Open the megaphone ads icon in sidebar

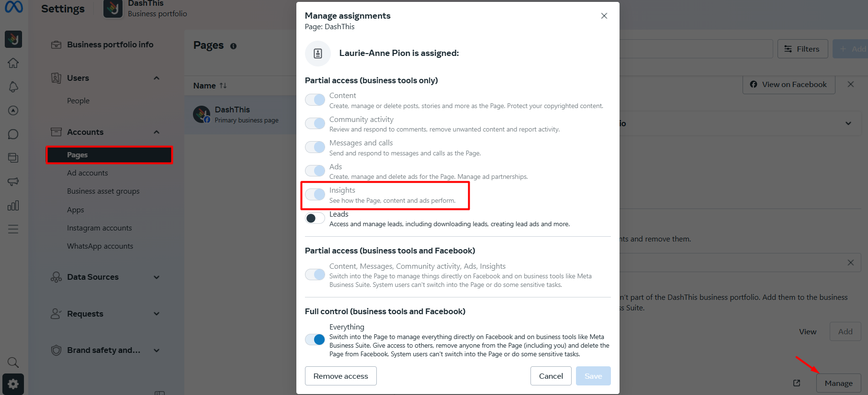click(13, 182)
